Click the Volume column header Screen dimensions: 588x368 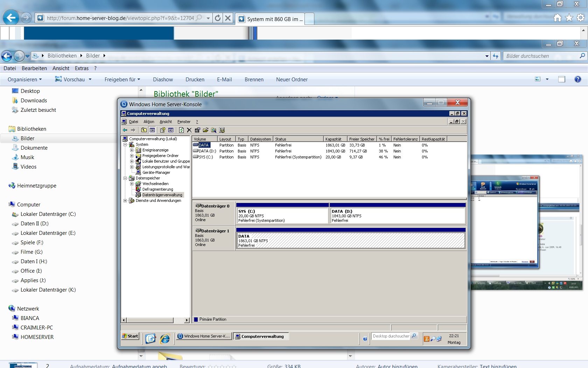[x=204, y=139]
